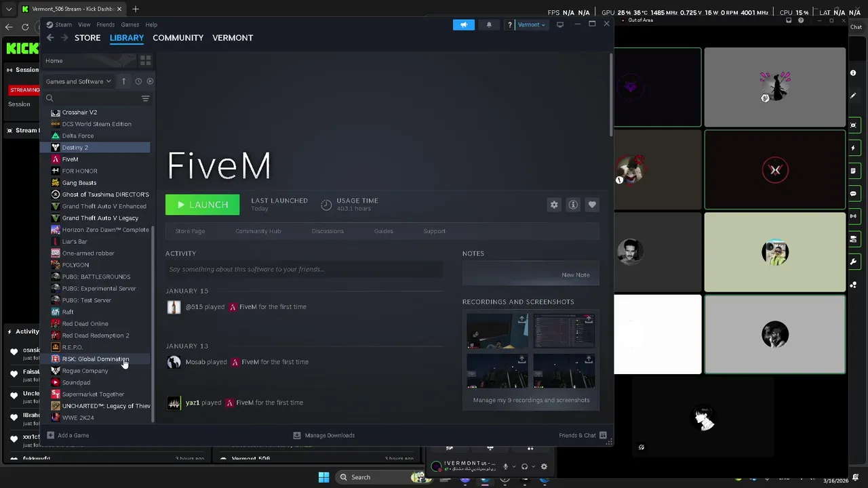868x488 pixels.
Task: Toggle FiveM favorite heart
Action: coord(592,205)
